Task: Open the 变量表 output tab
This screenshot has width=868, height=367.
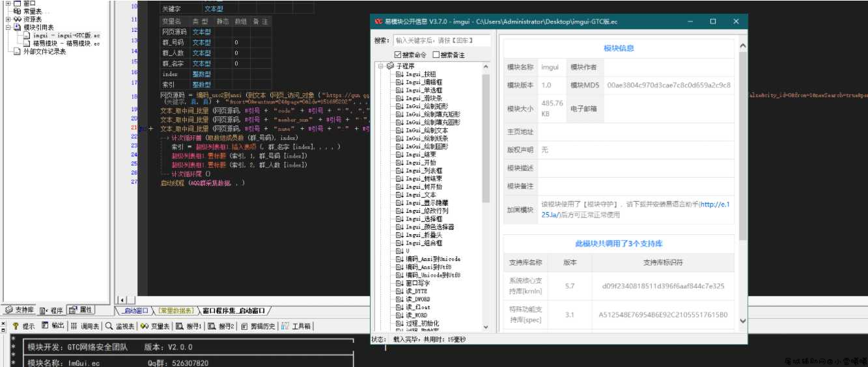Action: point(156,326)
